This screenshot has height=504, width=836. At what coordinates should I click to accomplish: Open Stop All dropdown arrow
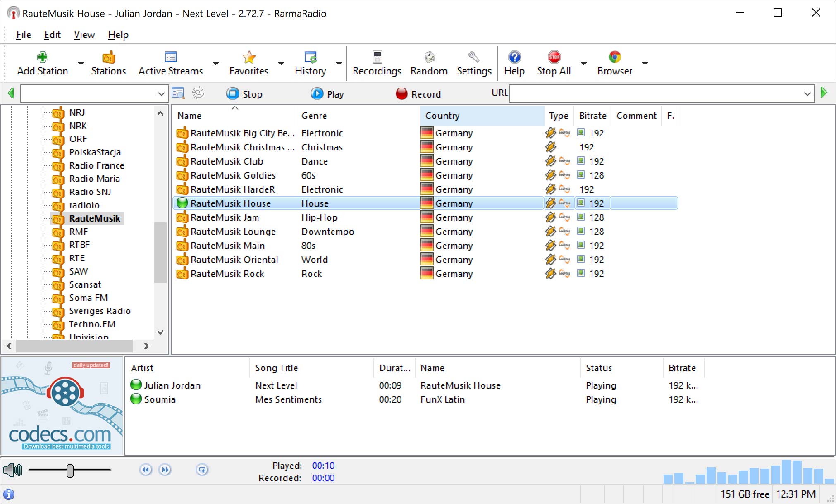pos(584,63)
